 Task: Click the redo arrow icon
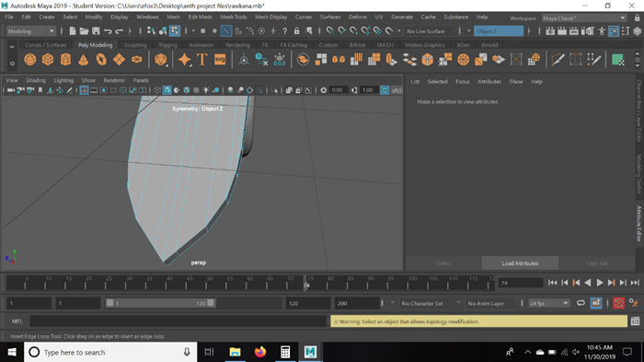[119, 30]
